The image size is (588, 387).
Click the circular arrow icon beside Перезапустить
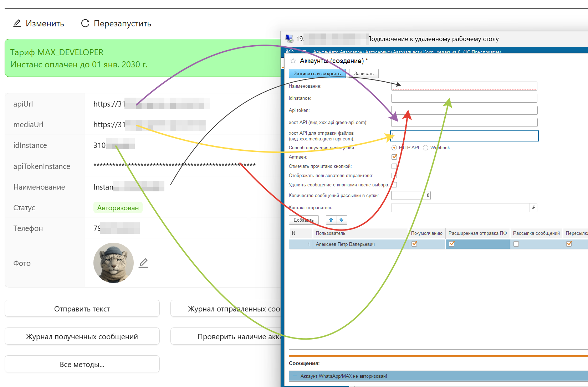[x=85, y=24]
